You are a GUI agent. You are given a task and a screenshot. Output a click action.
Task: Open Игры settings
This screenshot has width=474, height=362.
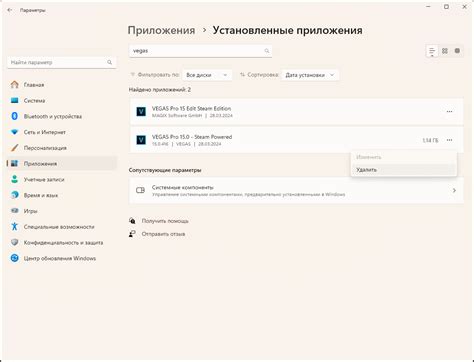pos(62,211)
